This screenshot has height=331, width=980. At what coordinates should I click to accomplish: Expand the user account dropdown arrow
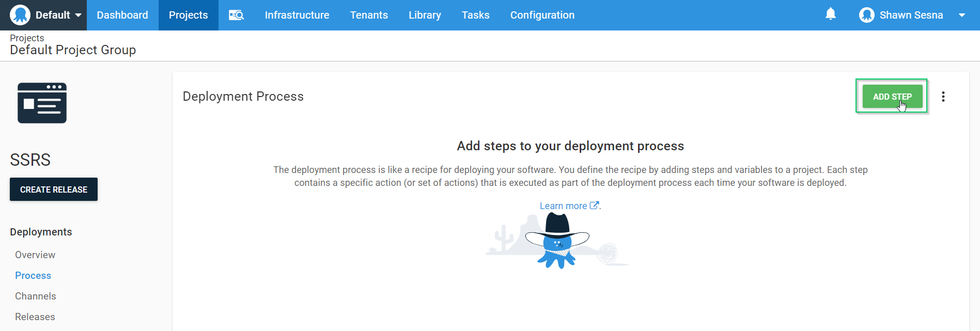coord(961,15)
